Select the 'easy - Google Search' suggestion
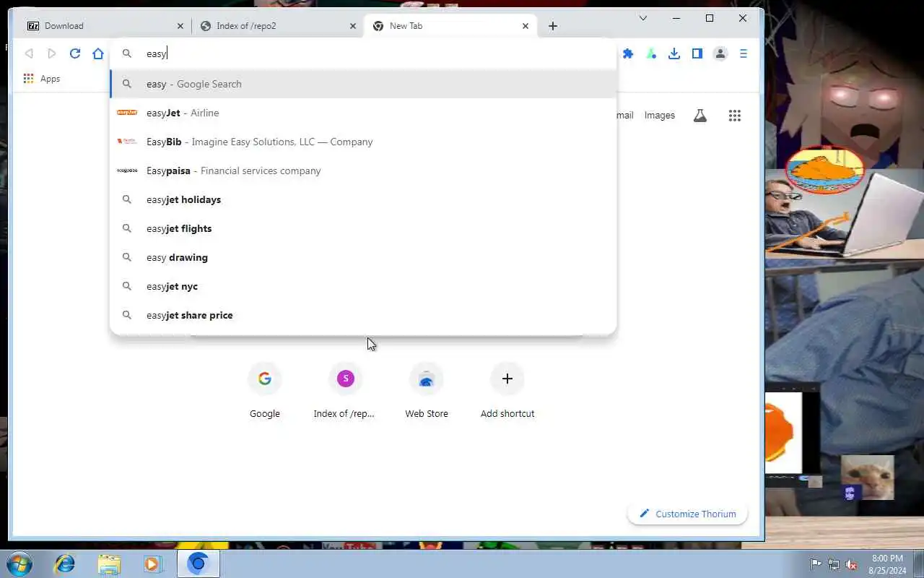 [x=363, y=84]
